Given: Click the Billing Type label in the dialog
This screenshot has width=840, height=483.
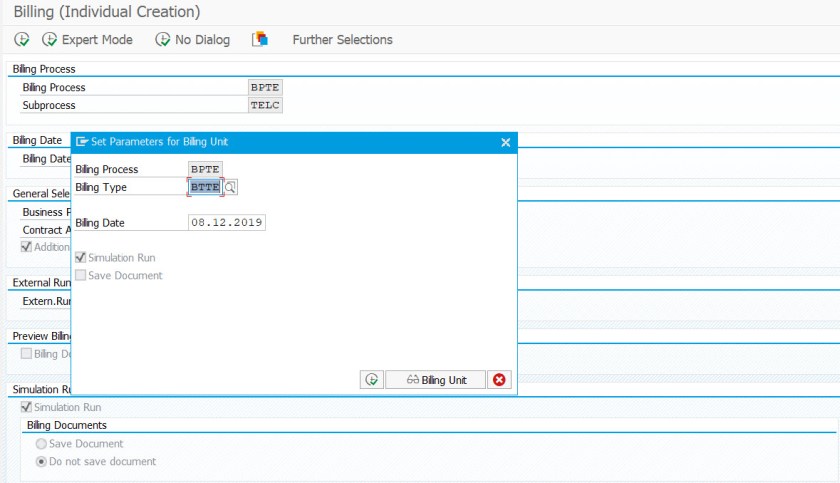Looking at the screenshot, I should (x=101, y=187).
